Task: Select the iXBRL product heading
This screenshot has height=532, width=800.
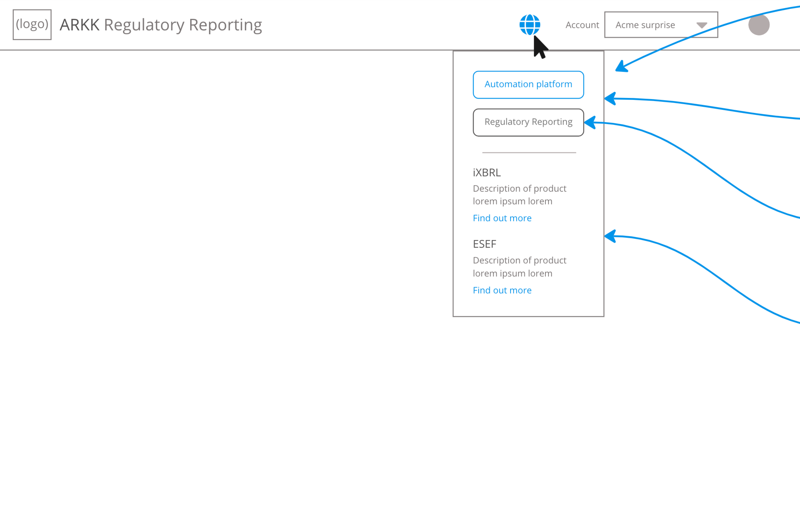Action: pyautogui.click(x=487, y=173)
